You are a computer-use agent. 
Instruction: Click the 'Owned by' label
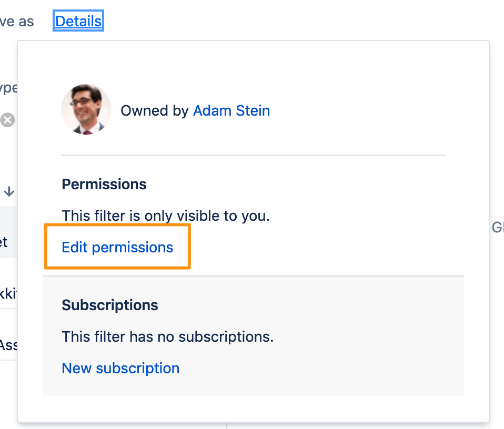click(154, 111)
